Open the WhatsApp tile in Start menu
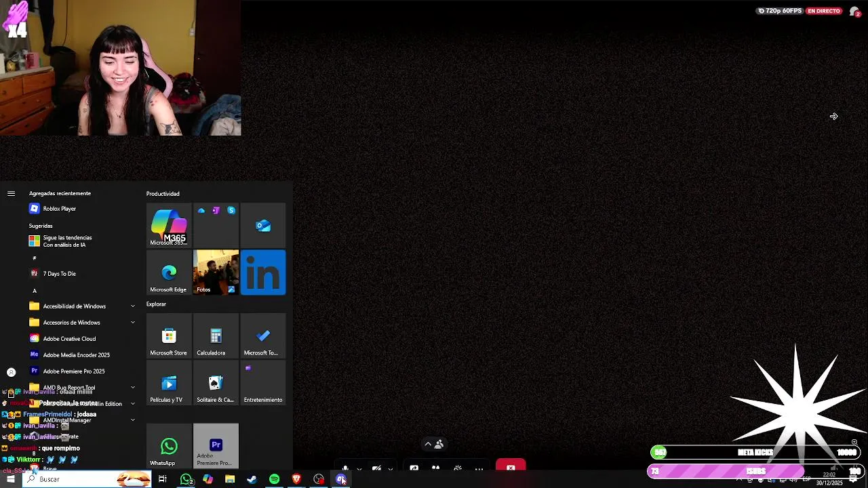This screenshot has width=868, height=488. pyautogui.click(x=169, y=446)
